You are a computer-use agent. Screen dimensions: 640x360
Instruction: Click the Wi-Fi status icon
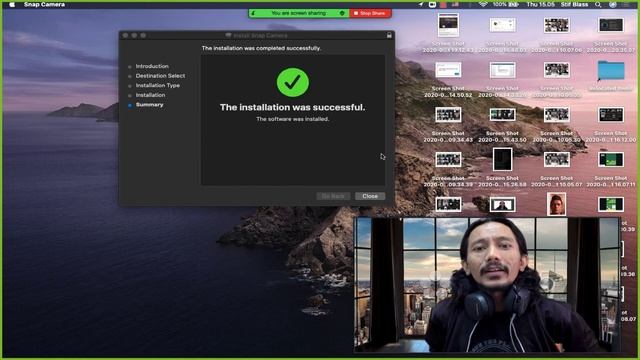click(x=483, y=4)
